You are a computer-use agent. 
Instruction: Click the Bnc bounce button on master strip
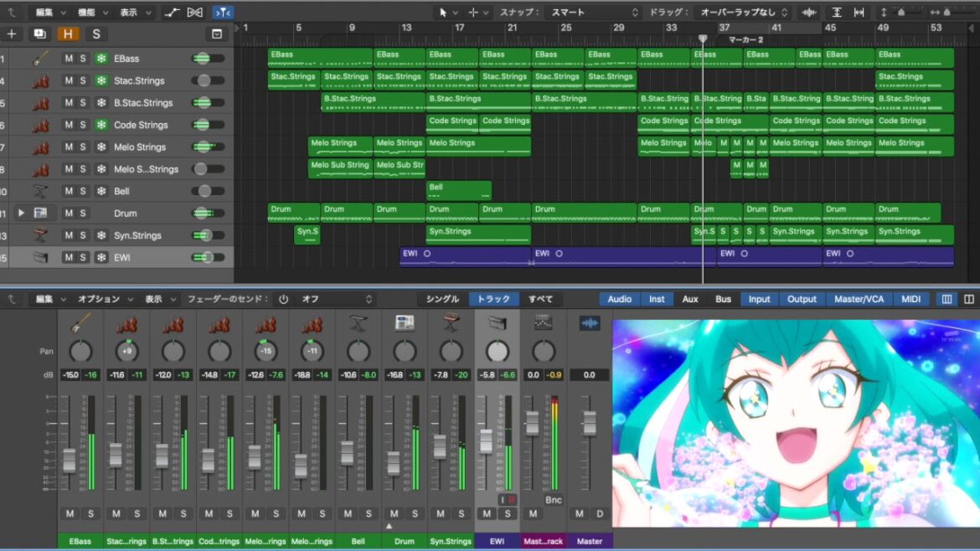[x=553, y=500]
